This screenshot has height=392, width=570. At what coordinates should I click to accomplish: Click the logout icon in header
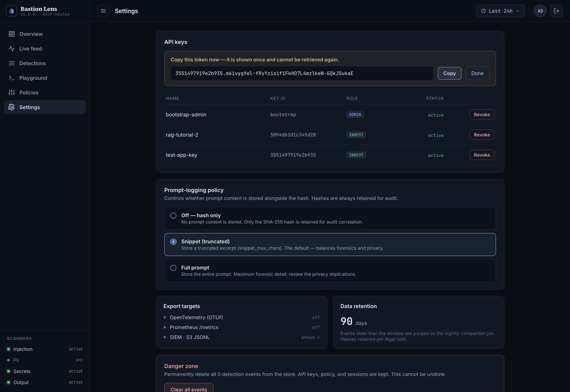coord(556,11)
